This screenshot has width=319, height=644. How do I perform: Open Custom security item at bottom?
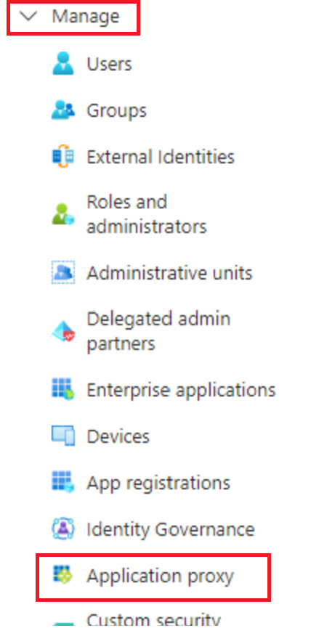154,619
